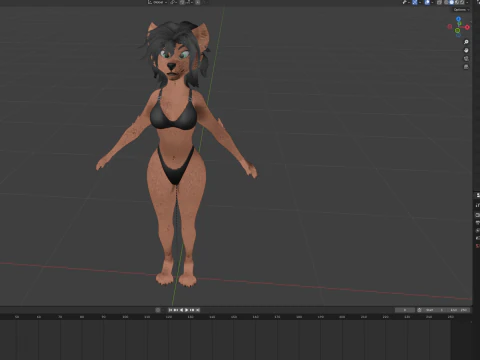Jump to next keyframe
Image resolution: width=480 pixels, height=360 pixels.
[192, 310]
